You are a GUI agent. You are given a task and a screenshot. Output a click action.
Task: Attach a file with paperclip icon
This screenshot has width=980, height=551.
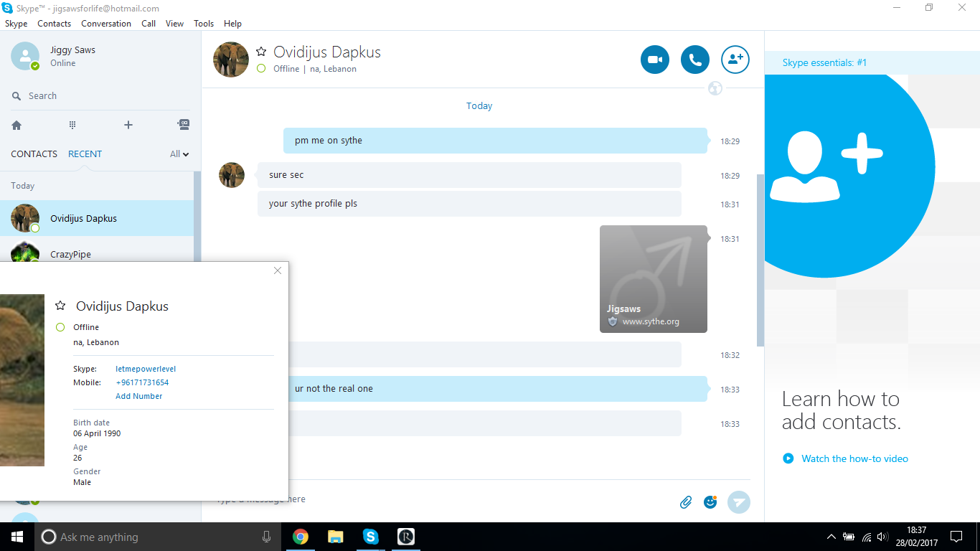point(686,502)
